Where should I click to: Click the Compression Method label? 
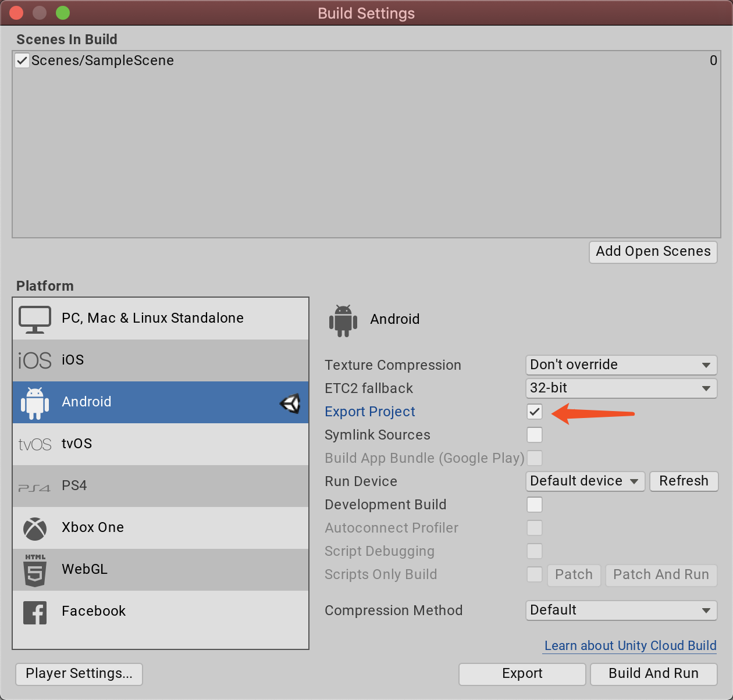coord(394,610)
